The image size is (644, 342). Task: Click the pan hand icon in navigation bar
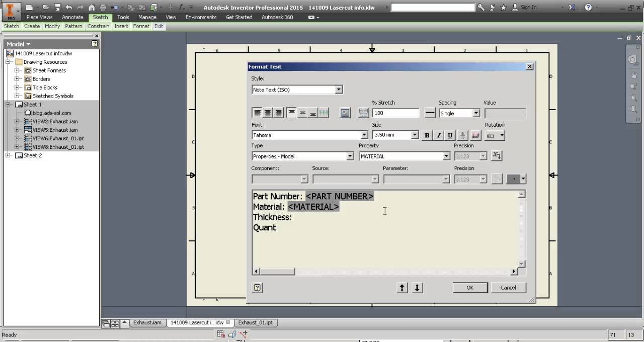[634, 75]
